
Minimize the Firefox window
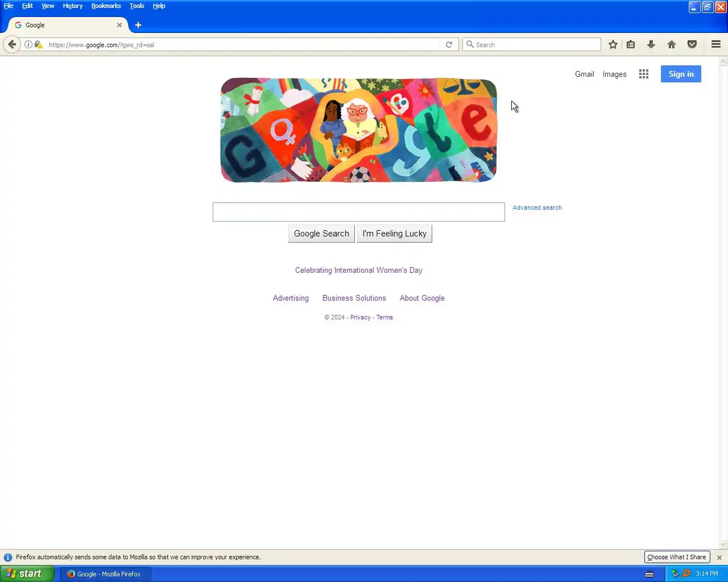[694, 7]
